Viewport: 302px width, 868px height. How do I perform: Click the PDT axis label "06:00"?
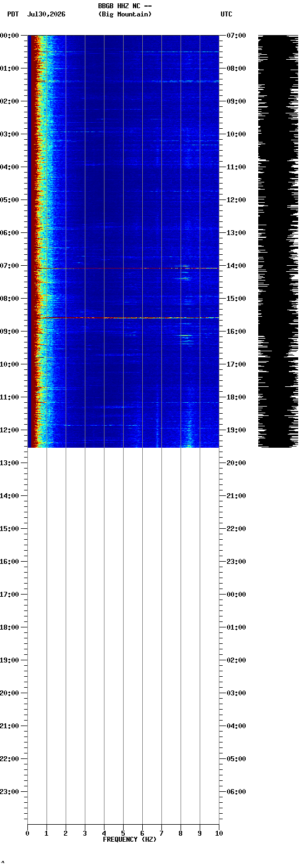tap(10, 233)
